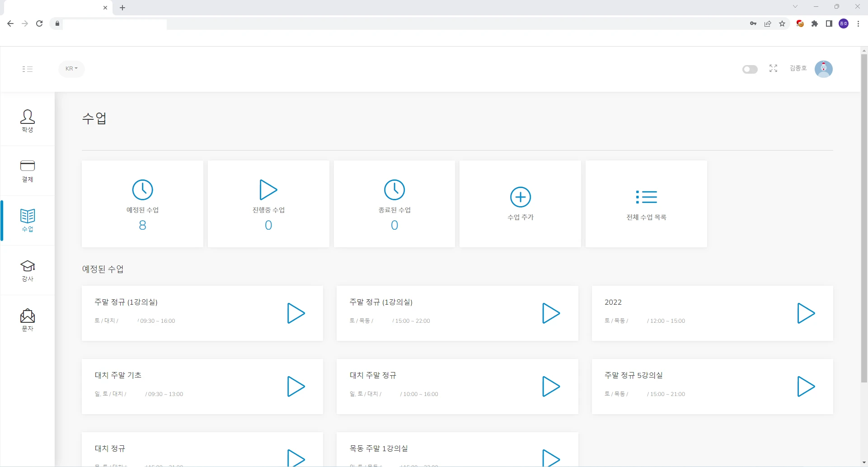
Task: Open the KR language dropdown
Action: (x=71, y=69)
